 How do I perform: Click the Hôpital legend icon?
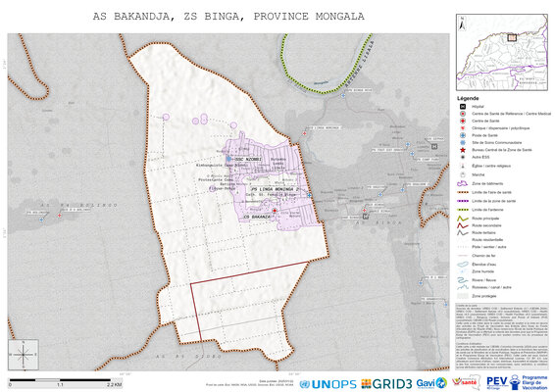click(463, 107)
